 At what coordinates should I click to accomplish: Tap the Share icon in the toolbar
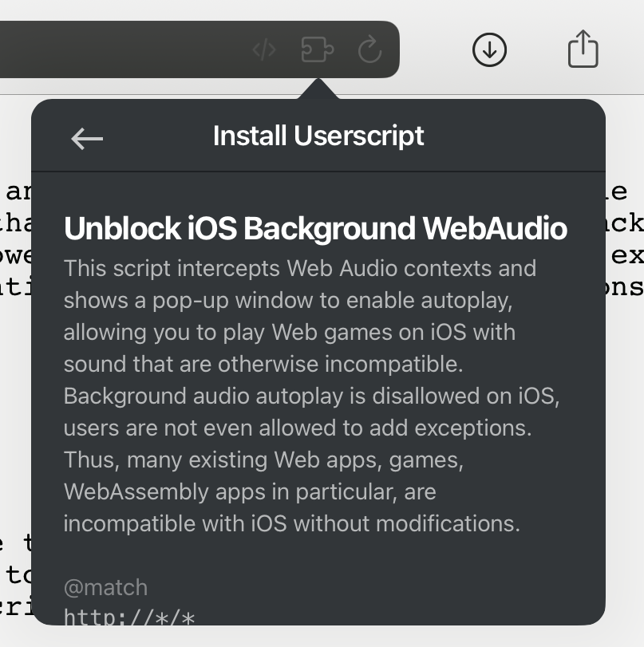[x=583, y=49]
